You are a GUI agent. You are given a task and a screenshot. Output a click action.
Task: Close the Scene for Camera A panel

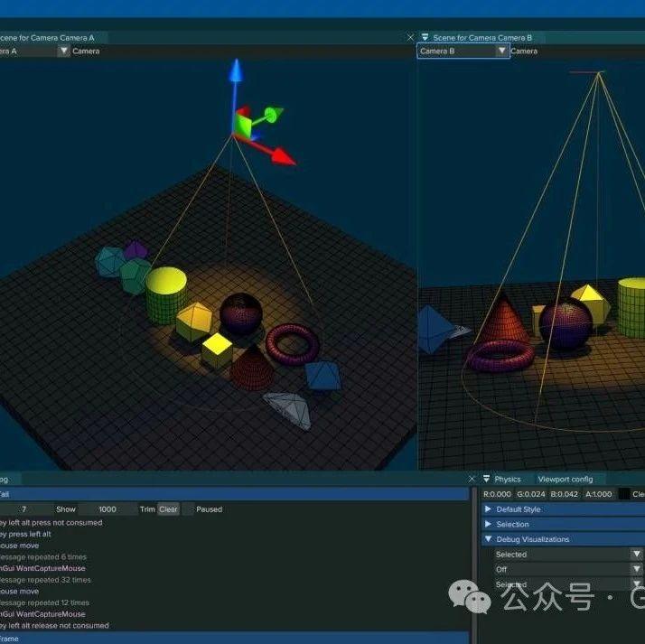pos(410,37)
